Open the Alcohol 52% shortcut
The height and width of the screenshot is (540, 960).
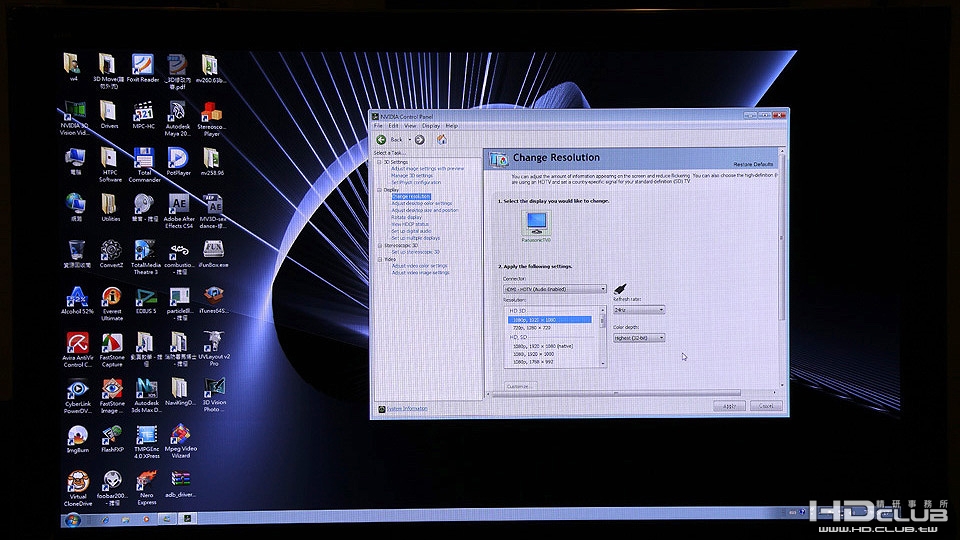coord(77,301)
